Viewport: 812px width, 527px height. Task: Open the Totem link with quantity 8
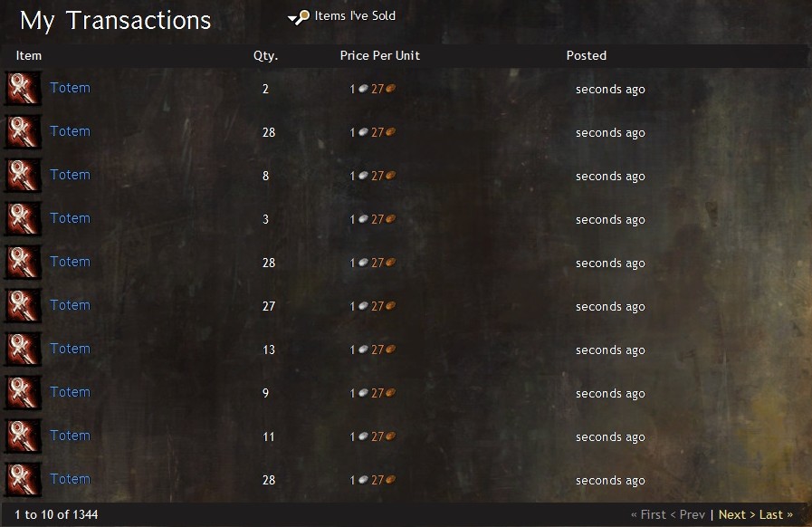[70, 175]
